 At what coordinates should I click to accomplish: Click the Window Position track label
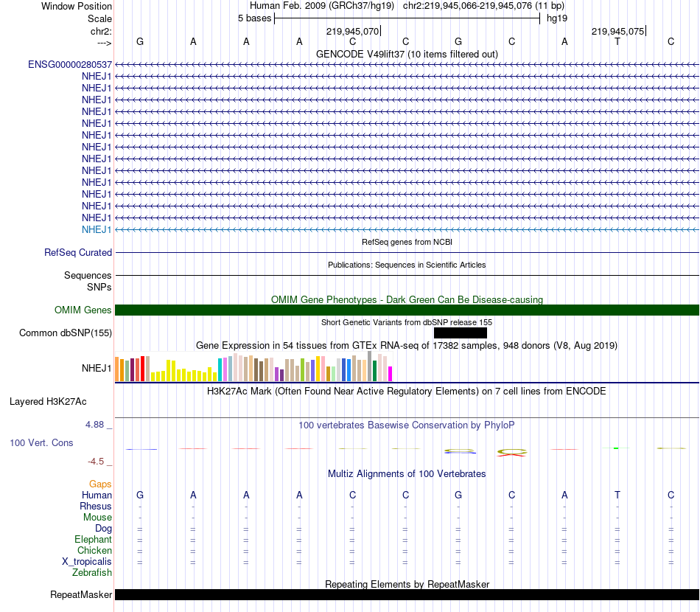pos(77,6)
